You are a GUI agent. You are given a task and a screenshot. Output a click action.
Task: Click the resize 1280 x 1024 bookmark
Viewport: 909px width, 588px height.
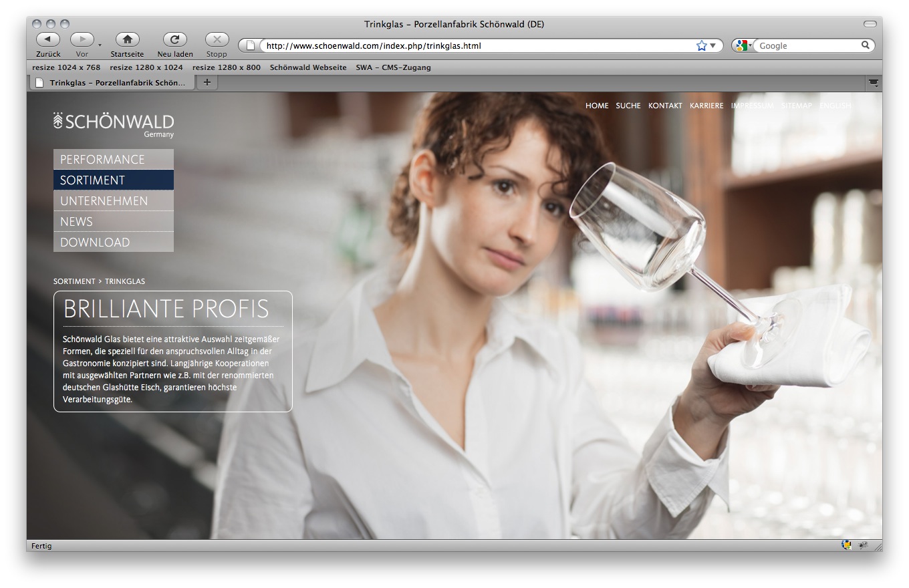pyautogui.click(x=146, y=67)
